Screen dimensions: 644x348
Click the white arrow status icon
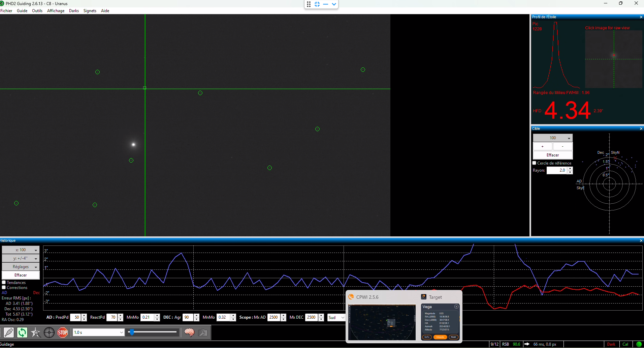coord(527,344)
